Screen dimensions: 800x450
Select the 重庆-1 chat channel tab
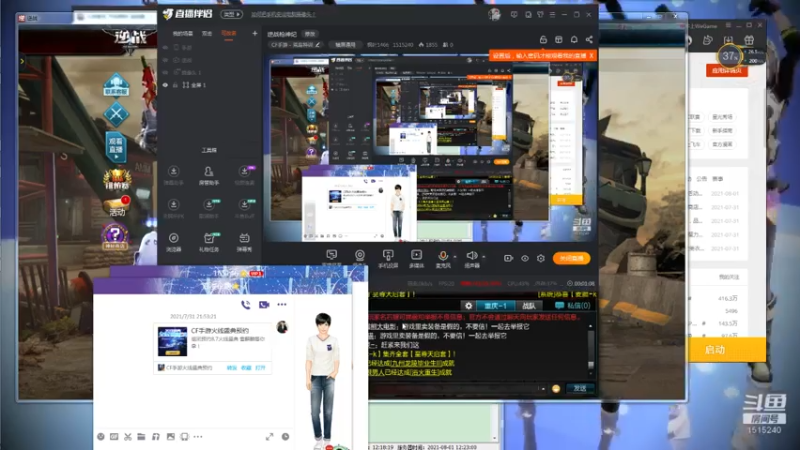pos(495,306)
